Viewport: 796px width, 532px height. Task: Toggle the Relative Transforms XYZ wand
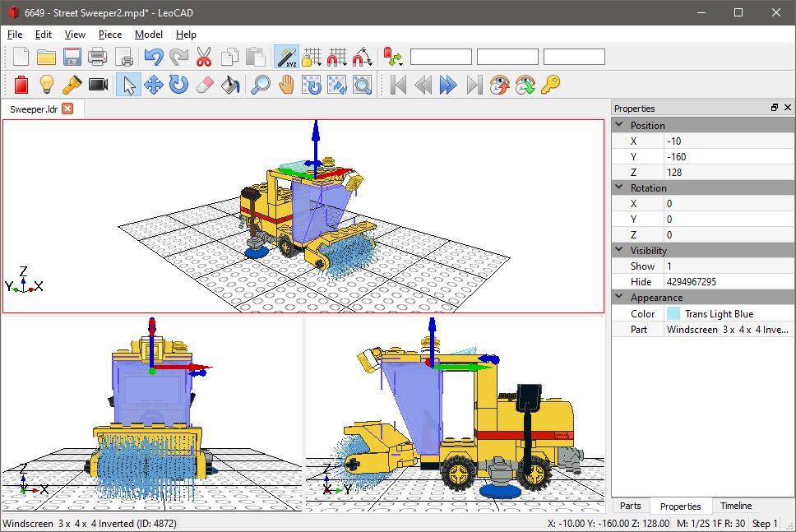(x=287, y=57)
